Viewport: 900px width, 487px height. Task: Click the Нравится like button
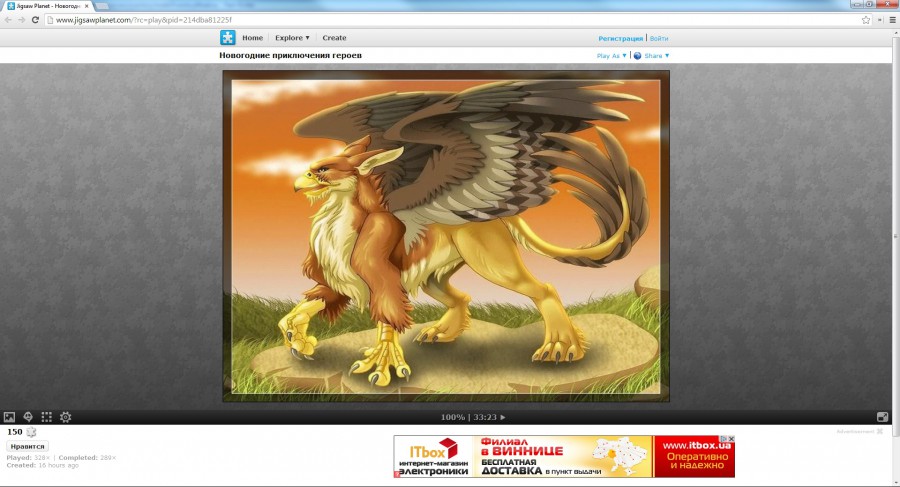(28, 446)
